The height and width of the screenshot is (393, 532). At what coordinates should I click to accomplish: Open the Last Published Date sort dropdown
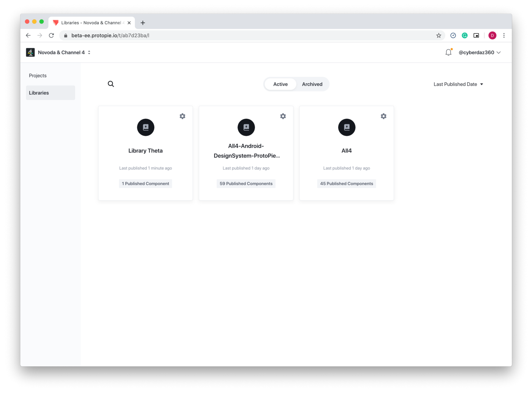(458, 84)
